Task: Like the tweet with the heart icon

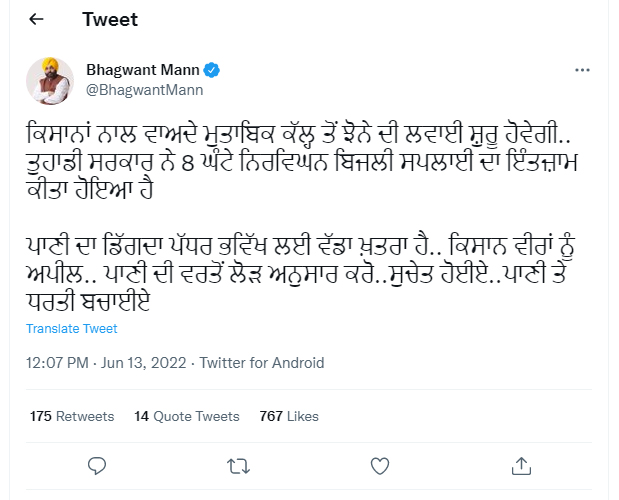Action: (379, 465)
